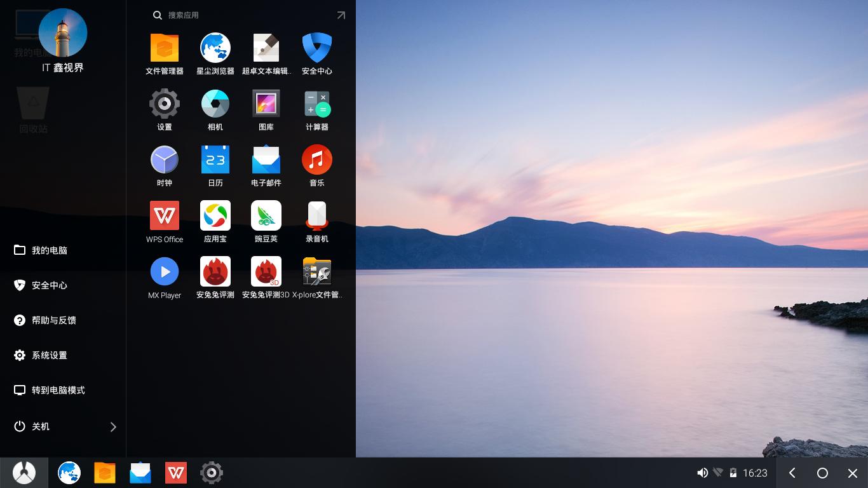Screen dimensions: 868x488
Task: Click the battery icon in the tray
Action: (733, 473)
